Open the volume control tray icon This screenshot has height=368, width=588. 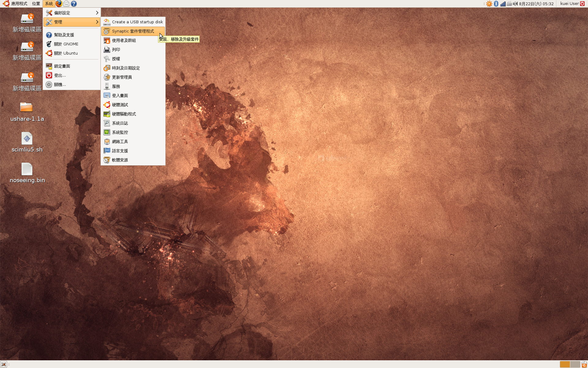click(x=515, y=4)
